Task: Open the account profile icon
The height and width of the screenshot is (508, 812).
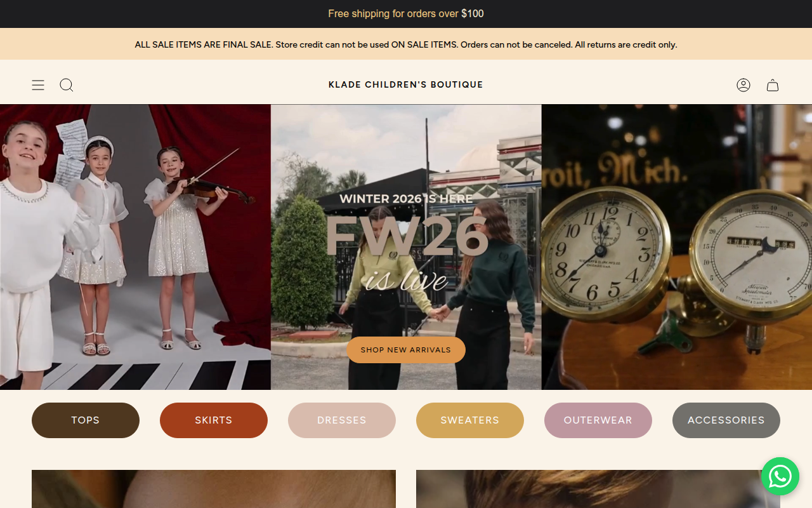Action: pyautogui.click(x=743, y=85)
